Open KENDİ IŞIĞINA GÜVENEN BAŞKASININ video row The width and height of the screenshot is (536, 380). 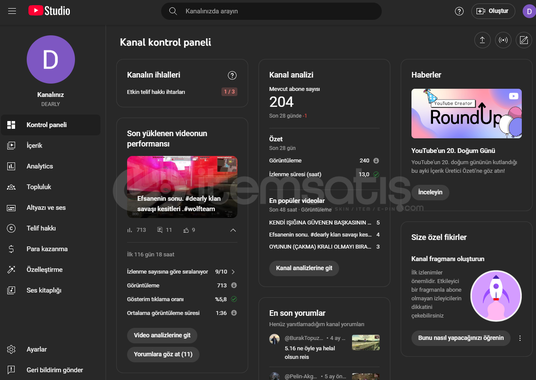pos(324,222)
